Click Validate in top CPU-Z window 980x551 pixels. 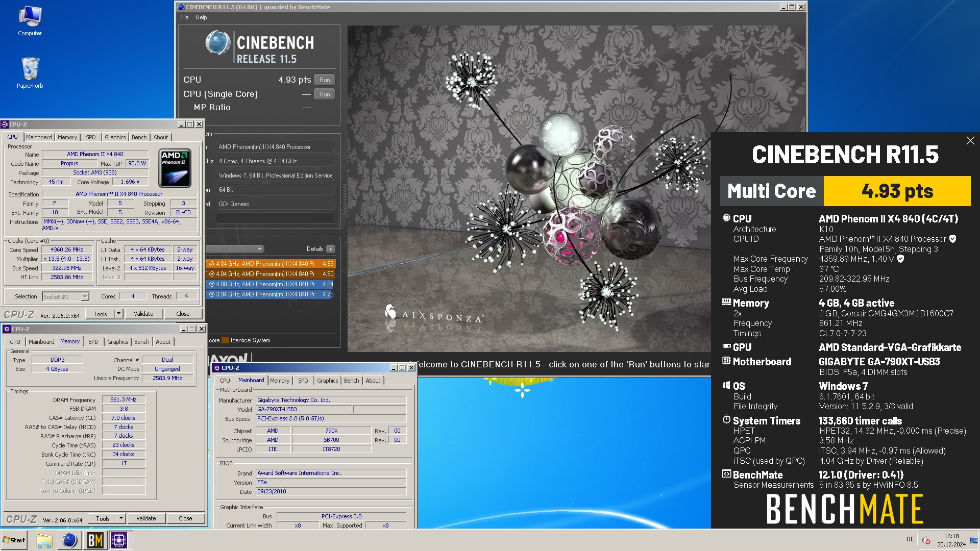point(143,314)
